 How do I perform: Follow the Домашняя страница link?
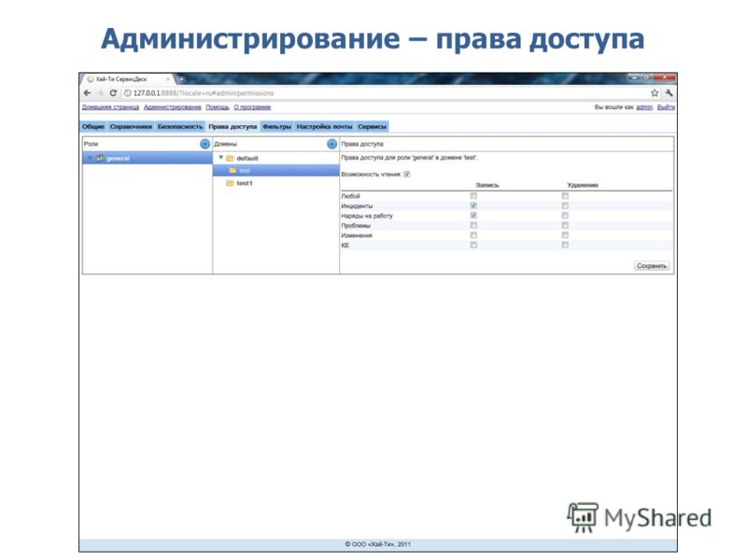(x=110, y=107)
